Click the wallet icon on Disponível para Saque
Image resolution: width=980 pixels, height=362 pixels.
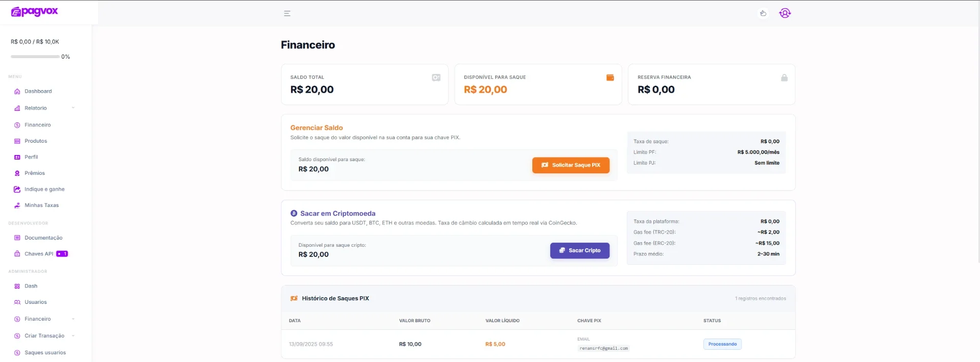[610, 77]
